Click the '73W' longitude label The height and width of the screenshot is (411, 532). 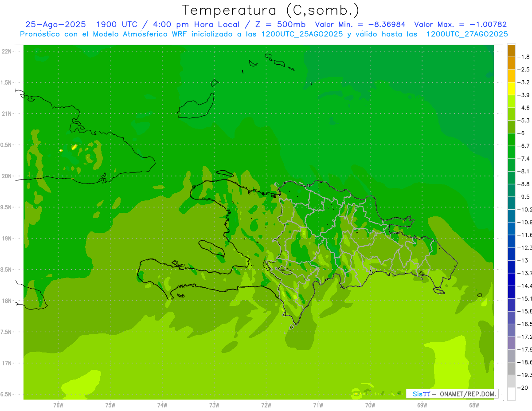pos(214,405)
